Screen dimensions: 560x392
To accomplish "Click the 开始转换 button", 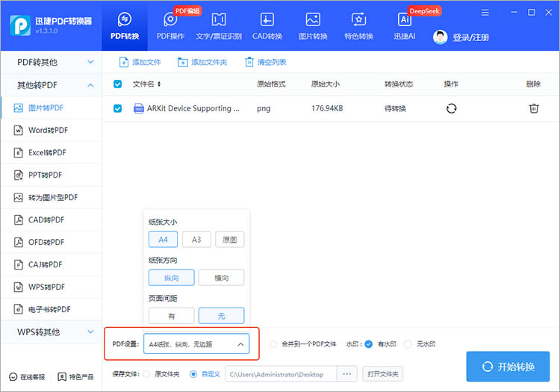I will pos(508,367).
